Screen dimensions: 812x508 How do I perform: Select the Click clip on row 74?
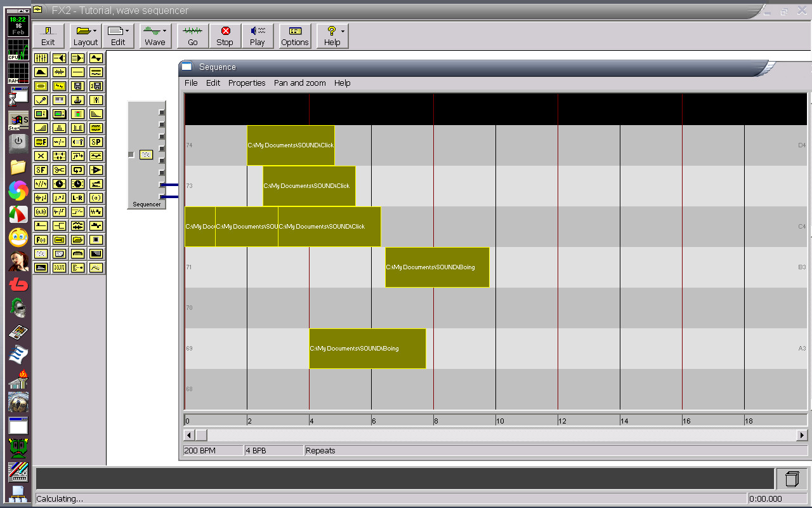pyautogui.click(x=291, y=145)
